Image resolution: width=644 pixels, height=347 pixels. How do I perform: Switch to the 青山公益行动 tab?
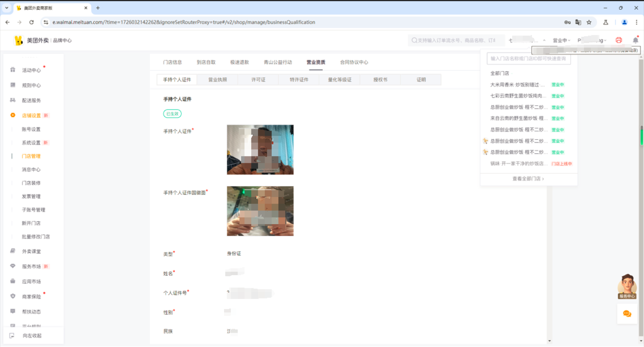(278, 62)
